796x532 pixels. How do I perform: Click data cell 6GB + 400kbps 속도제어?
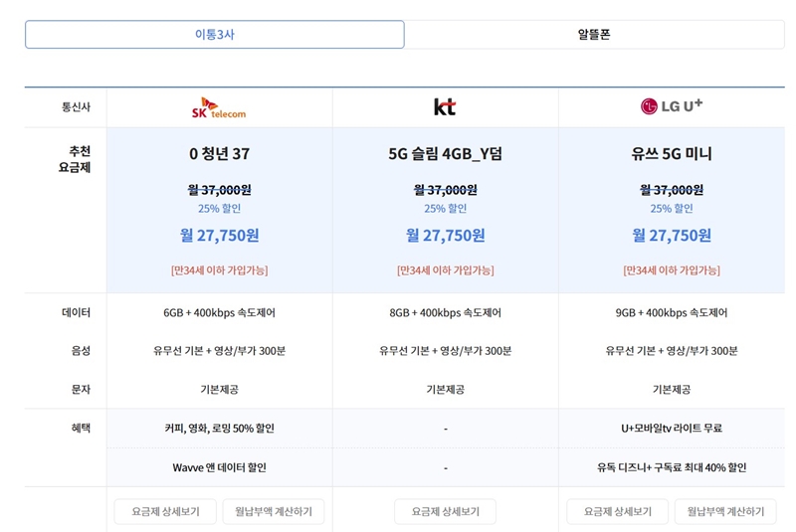click(219, 313)
